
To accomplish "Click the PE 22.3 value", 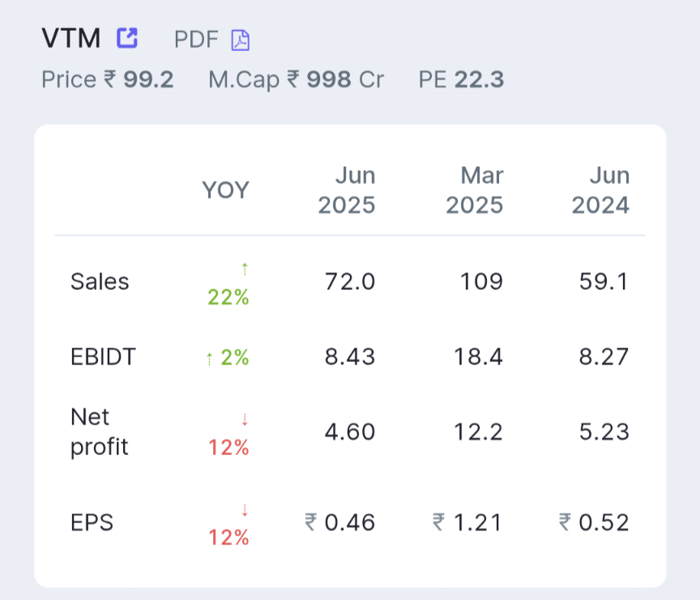I will 479,80.
